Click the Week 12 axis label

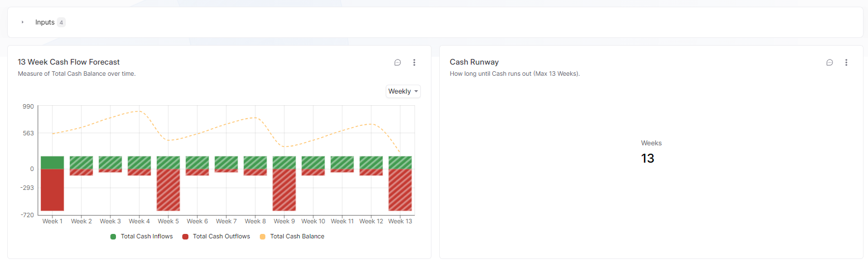(371, 221)
